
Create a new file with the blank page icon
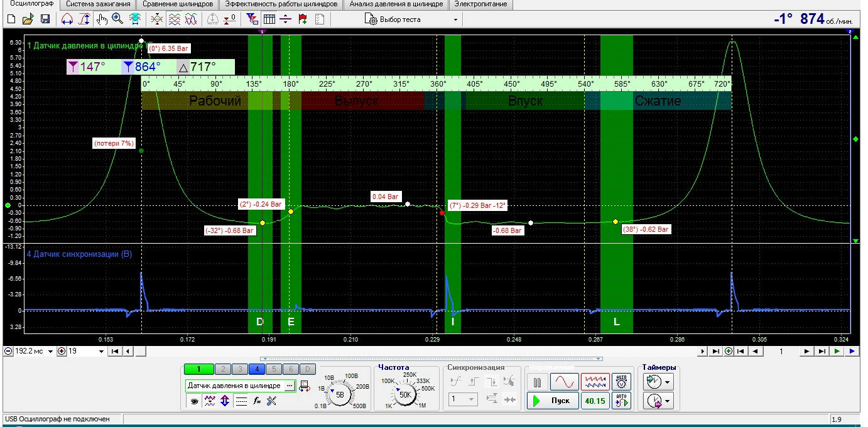click(x=11, y=19)
